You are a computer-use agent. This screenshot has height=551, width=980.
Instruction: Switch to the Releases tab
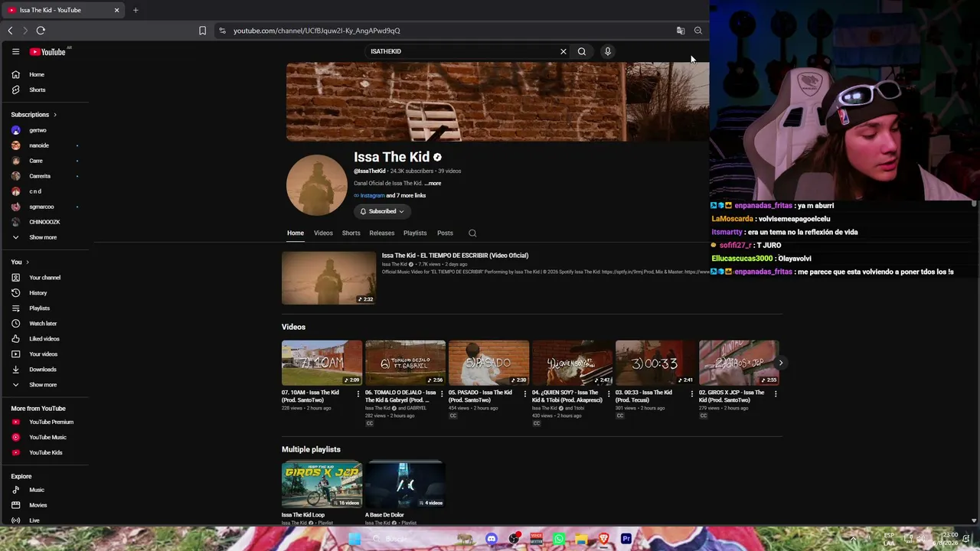(382, 233)
